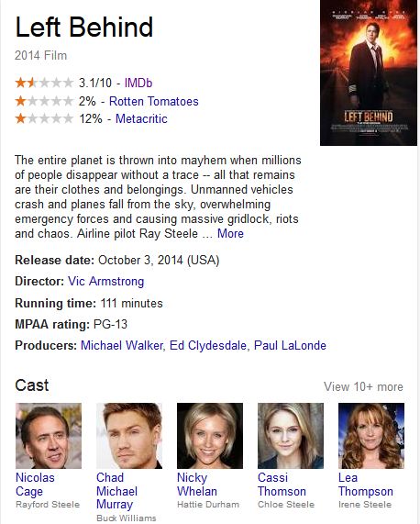The height and width of the screenshot is (524, 420).
Task: Open Nicolas Cage name link
Action: [x=35, y=485]
